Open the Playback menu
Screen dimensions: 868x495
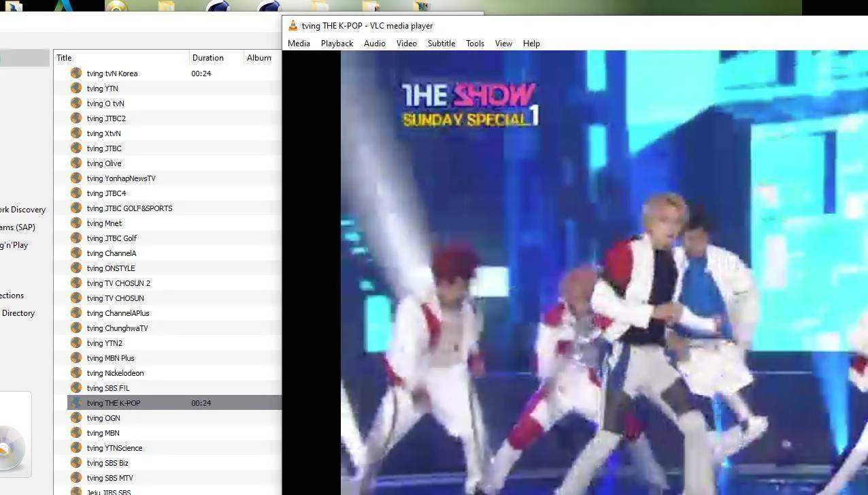pyautogui.click(x=337, y=44)
